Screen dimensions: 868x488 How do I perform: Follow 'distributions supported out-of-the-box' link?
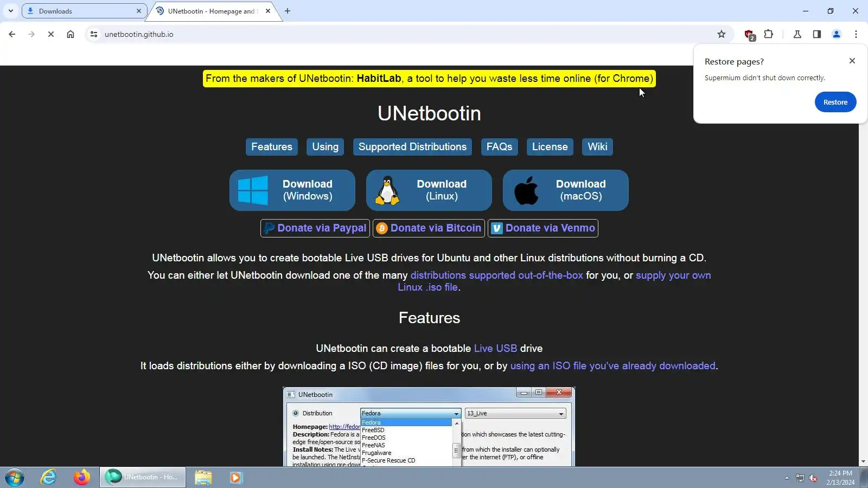tap(496, 275)
